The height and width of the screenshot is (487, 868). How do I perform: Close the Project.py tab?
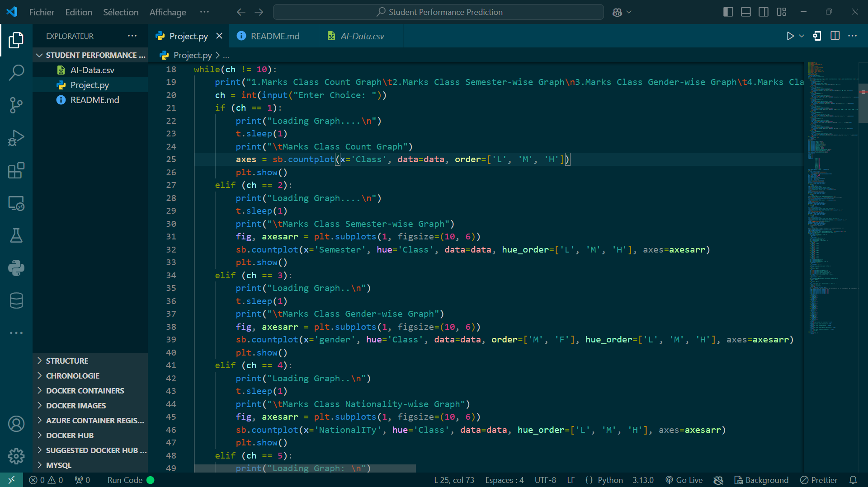tap(219, 36)
